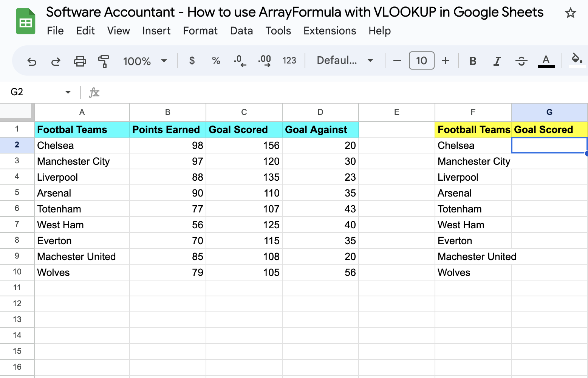588x378 pixels.
Task: Select Machester United in column F
Action: pyautogui.click(x=473, y=256)
